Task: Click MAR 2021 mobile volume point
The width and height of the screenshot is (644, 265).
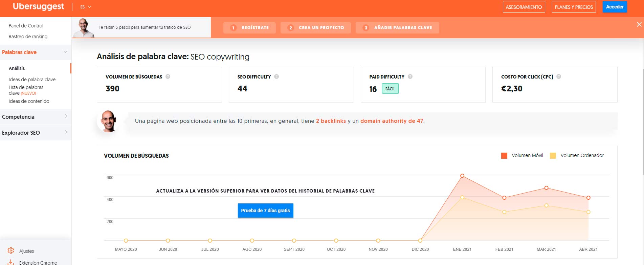Action: click(546, 188)
